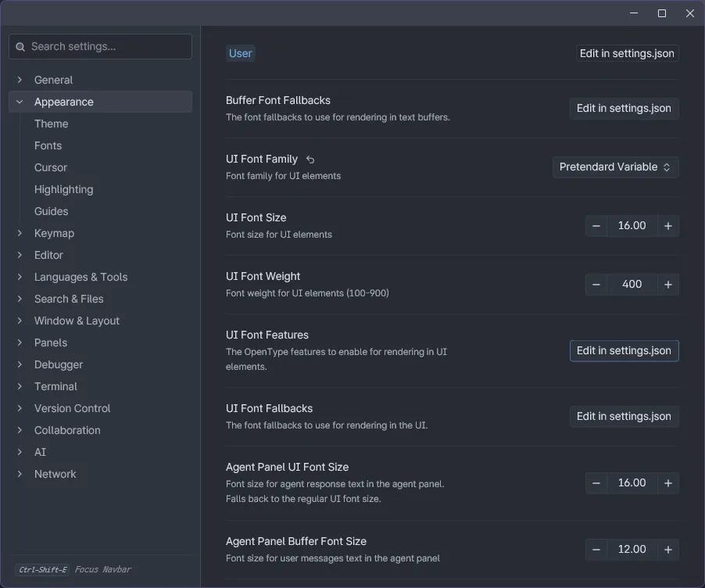This screenshot has width=705, height=588.
Task: Decrease Agent Panel UI Font Size
Action: point(596,483)
